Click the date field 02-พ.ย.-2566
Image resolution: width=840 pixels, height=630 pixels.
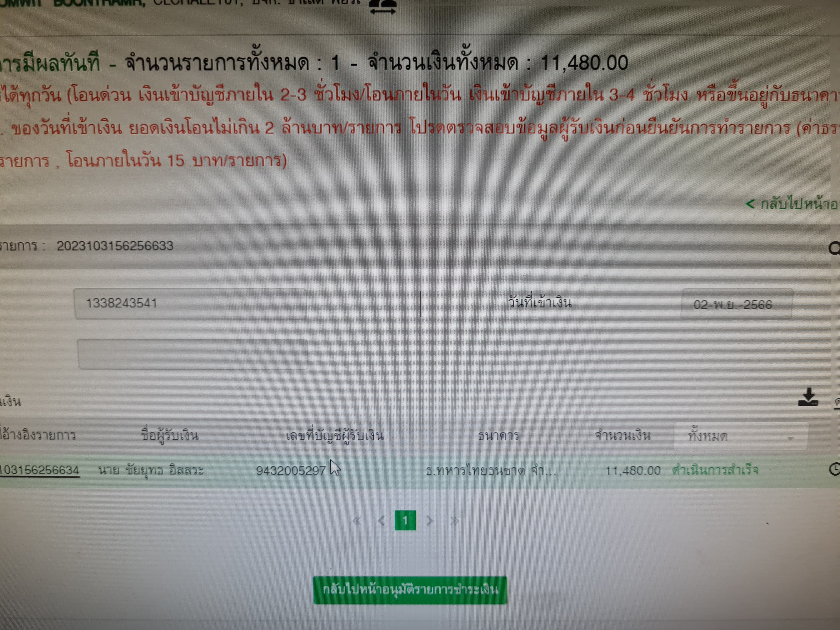point(737,304)
